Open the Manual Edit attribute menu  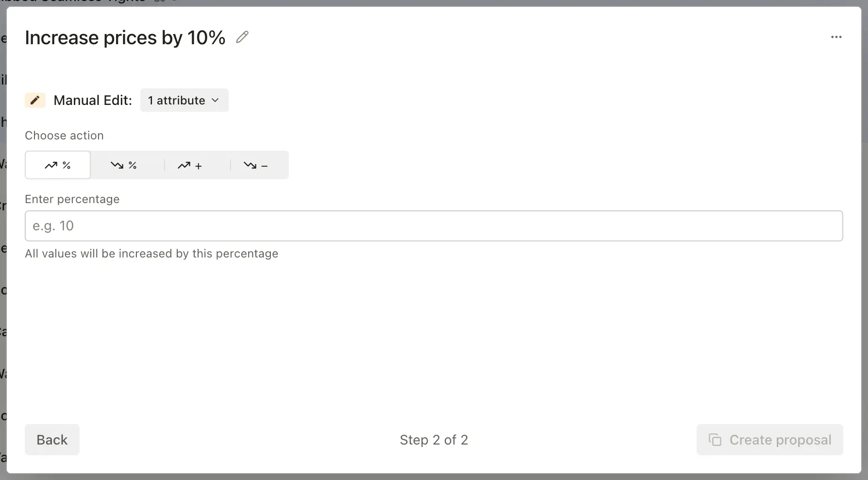tap(184, 100)
